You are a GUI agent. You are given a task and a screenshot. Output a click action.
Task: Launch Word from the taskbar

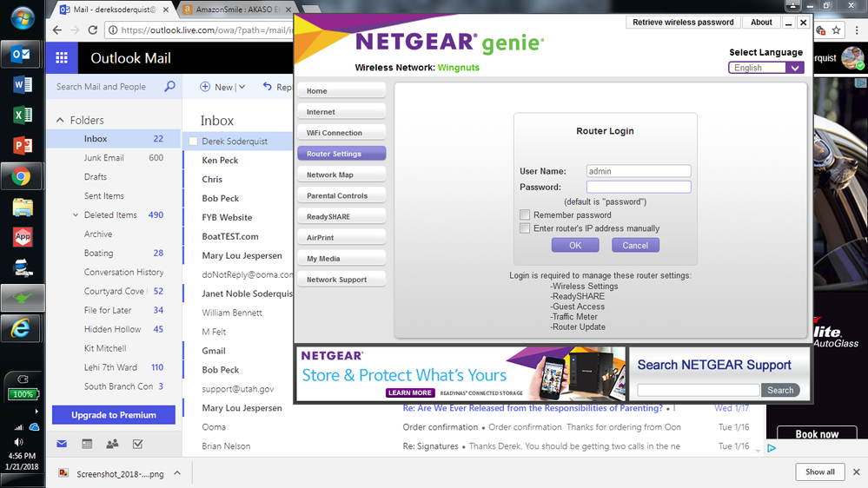pyautogui.click(x=22, y=84)
